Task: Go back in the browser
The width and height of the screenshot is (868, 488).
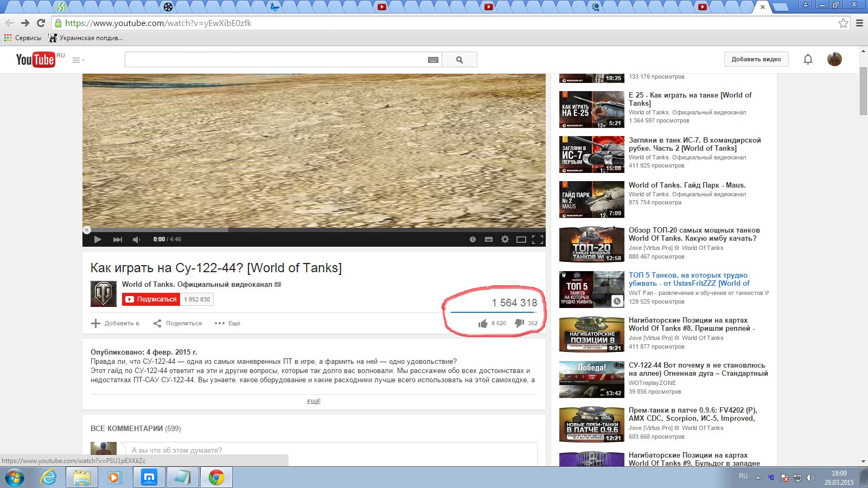Action: pyautogui.click(x=9, y=23)
